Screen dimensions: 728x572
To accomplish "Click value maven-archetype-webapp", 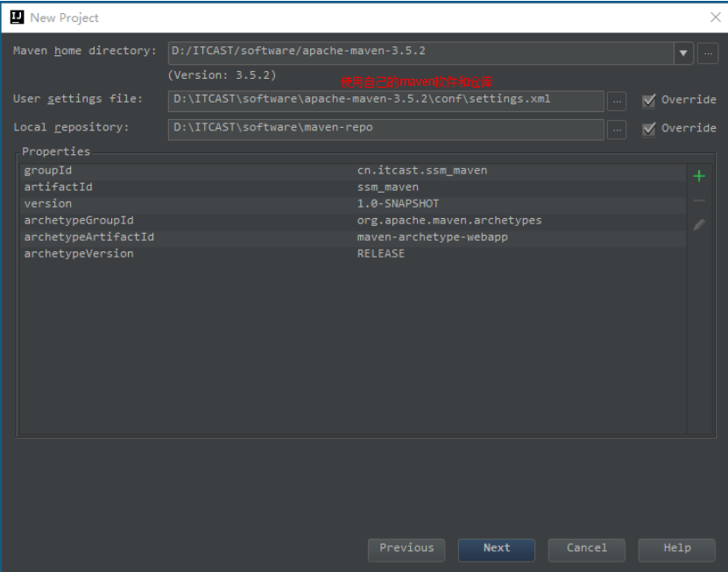I will 432,237.
